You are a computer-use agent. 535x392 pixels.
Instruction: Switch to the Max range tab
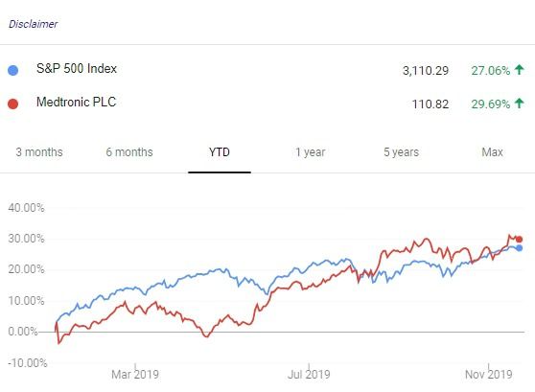coord(492,152)
